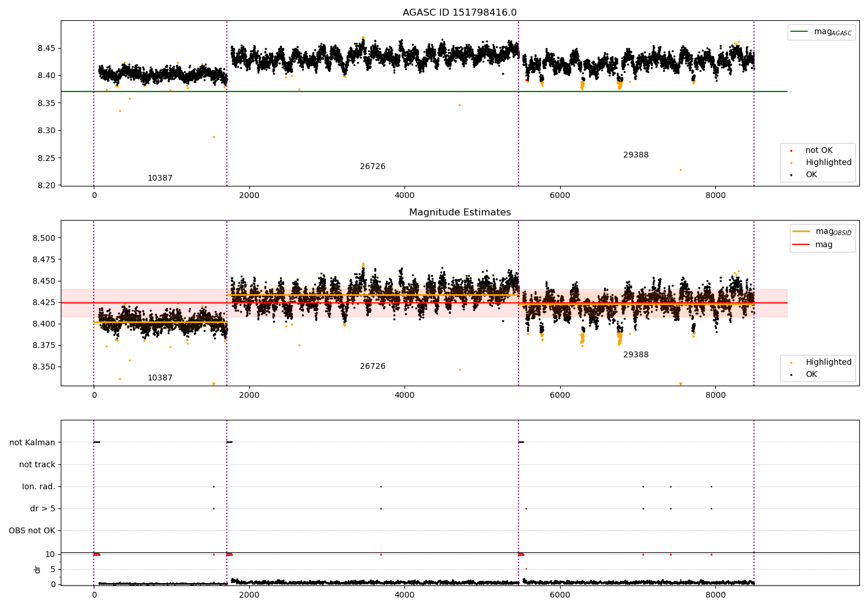Click observation label 10387 in top plot
Screen dimensions: 868x608
(160, 178)
